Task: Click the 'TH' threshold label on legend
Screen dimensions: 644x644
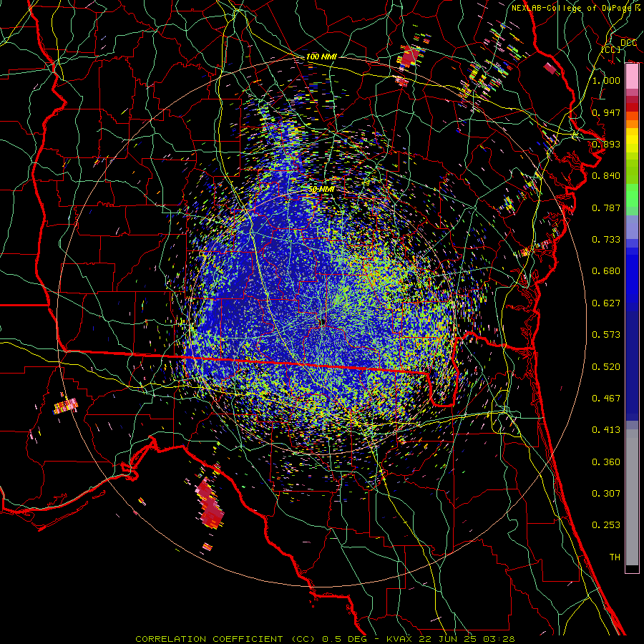Action: [x=615, y=557]
